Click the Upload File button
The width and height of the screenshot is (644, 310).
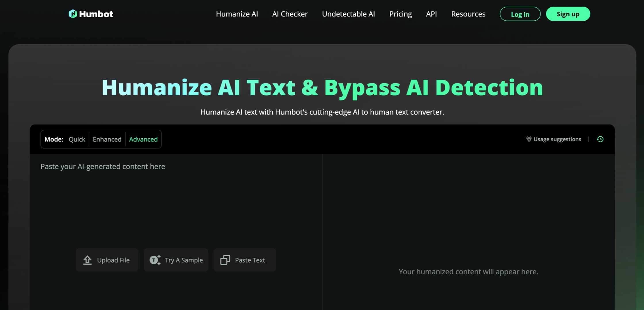coord(107,260)
